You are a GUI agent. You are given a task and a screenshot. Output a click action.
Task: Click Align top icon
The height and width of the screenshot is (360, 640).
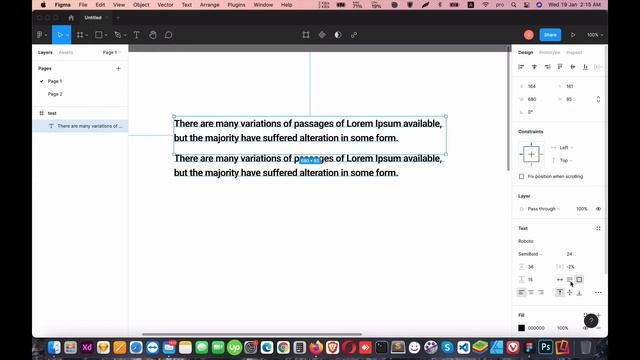560,67
